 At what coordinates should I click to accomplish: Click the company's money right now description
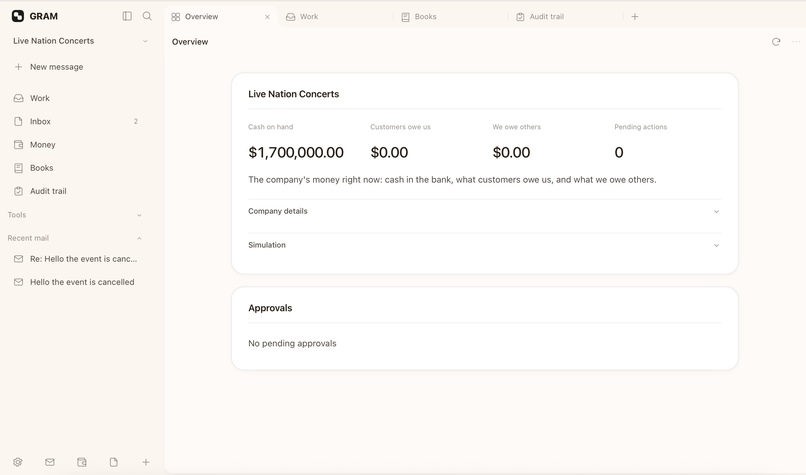pos(452,180)
